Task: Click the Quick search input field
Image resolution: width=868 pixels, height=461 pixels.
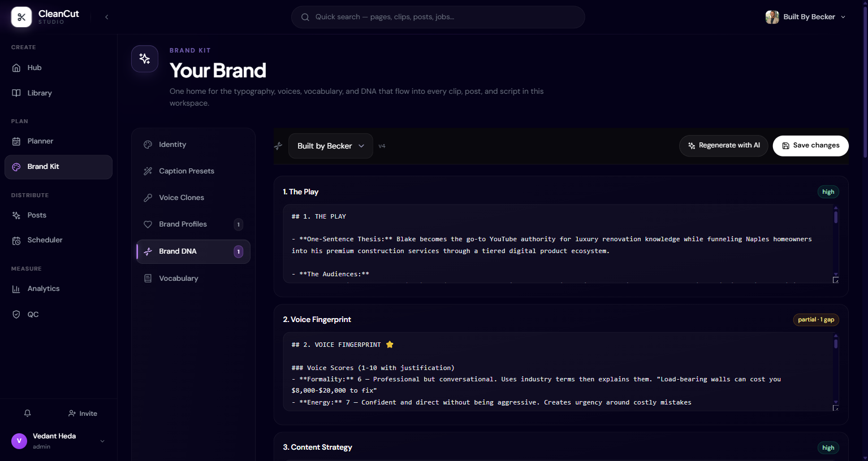Action: tap(438, 17)
